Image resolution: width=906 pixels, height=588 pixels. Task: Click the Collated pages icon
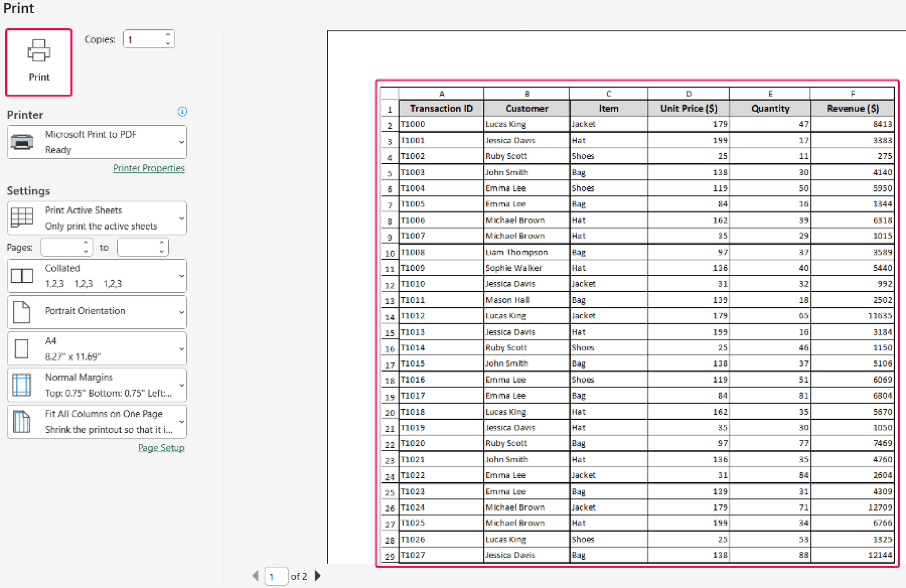[22, 276]
